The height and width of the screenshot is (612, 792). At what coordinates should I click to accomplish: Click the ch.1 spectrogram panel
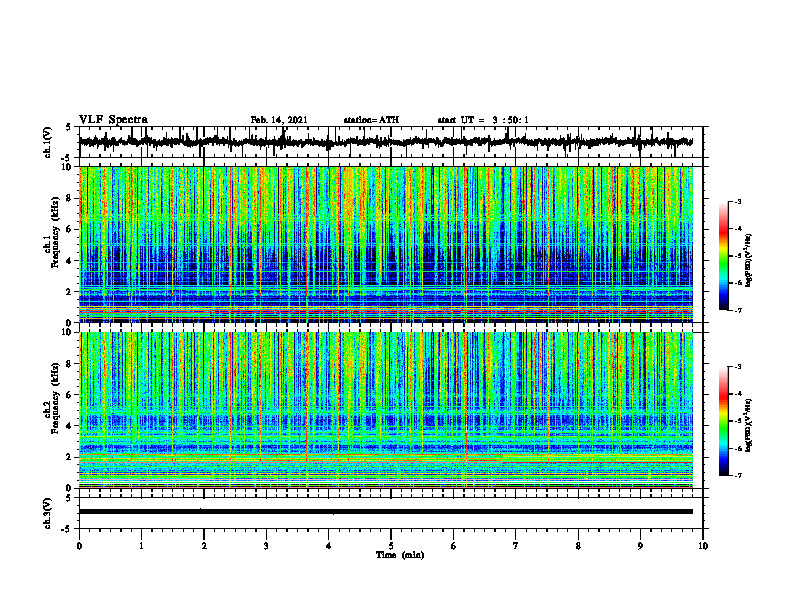point(385,244)
